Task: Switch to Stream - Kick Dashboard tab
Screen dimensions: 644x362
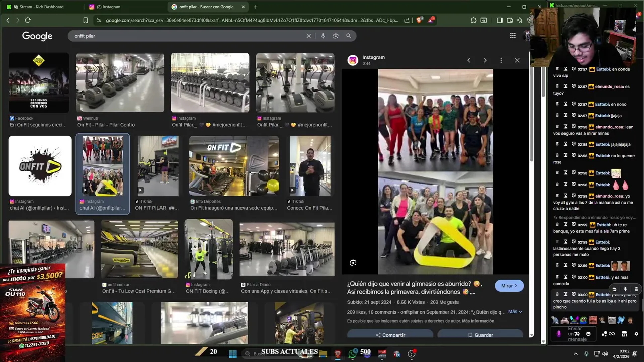Action: tap(41, 7)
